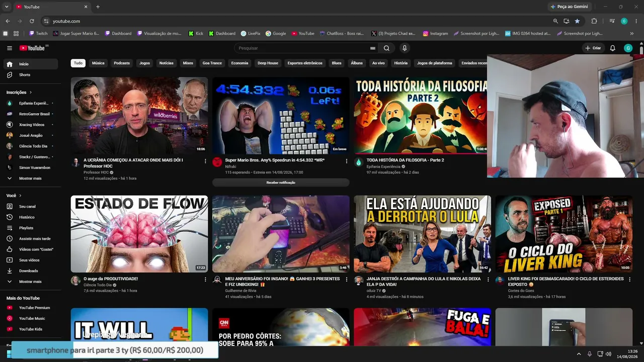Reload the page in Chrome
Viewport: 644px width, 362px height.
(32, 21)
